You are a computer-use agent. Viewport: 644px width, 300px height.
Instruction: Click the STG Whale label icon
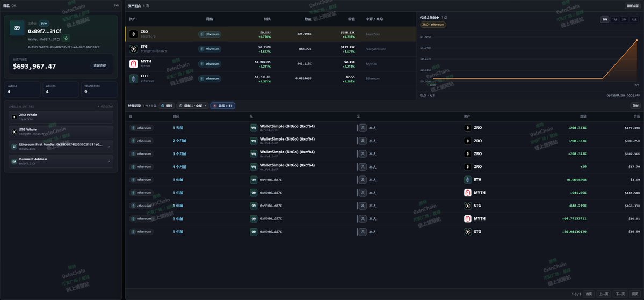(14, 131)
